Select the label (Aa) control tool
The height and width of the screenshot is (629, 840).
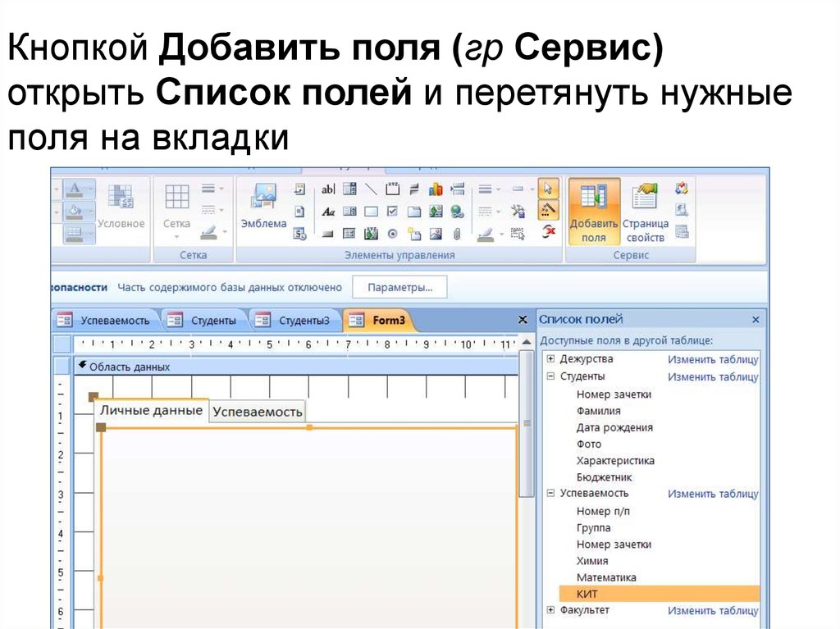click(x=328, y=212)
